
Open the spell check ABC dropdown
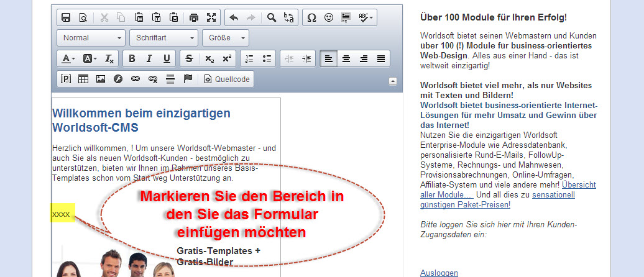[366, 17]
